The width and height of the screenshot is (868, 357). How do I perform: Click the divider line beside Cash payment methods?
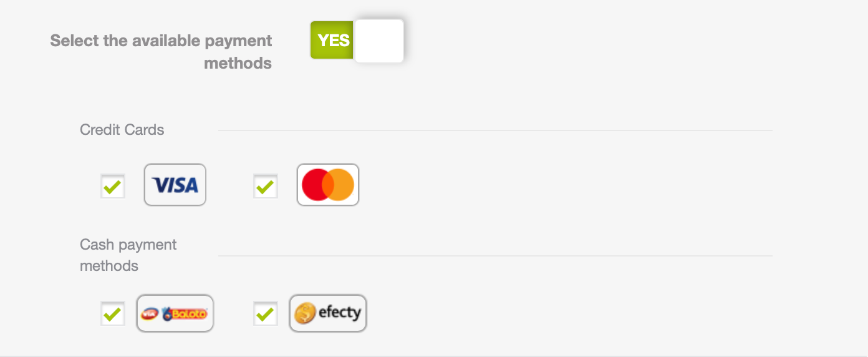point(495,256)
